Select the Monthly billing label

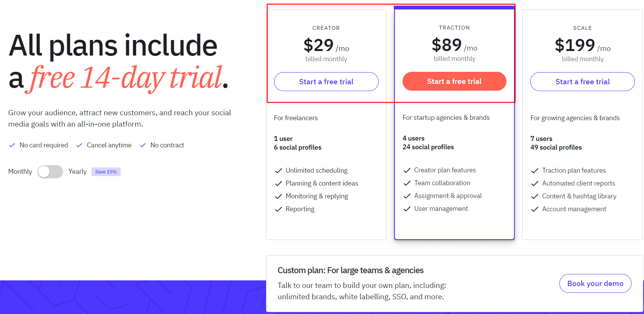20,172
